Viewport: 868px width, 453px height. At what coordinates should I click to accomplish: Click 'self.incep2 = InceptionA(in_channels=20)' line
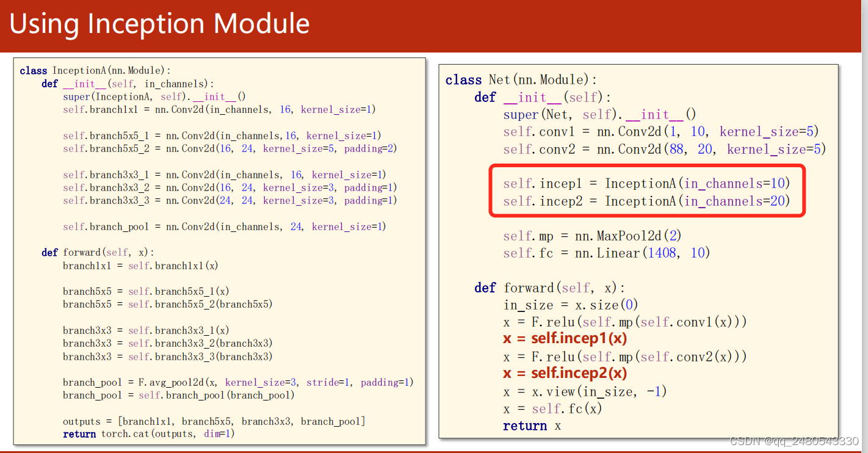646,201
